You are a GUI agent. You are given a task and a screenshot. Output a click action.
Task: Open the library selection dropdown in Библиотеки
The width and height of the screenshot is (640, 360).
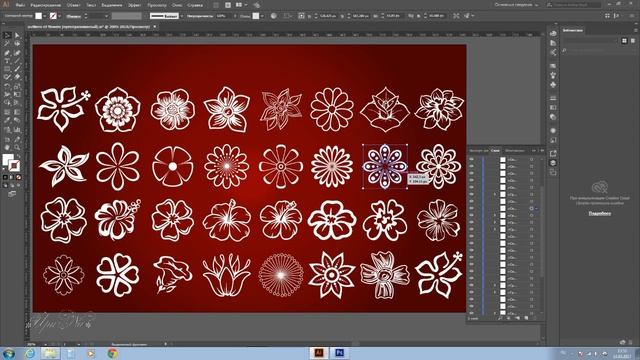point(590,41)
